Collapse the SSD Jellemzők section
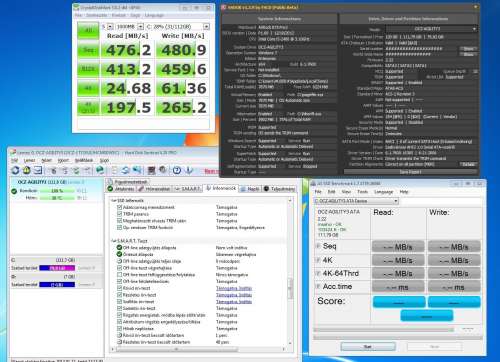Image resolution: width=500 pixels, height=362 pixels. click(113, 201)
